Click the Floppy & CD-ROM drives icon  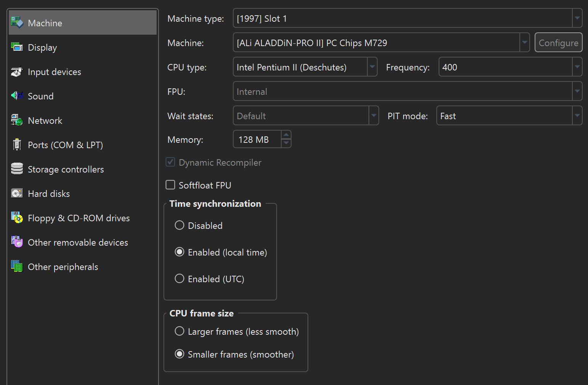pos(17,218)
